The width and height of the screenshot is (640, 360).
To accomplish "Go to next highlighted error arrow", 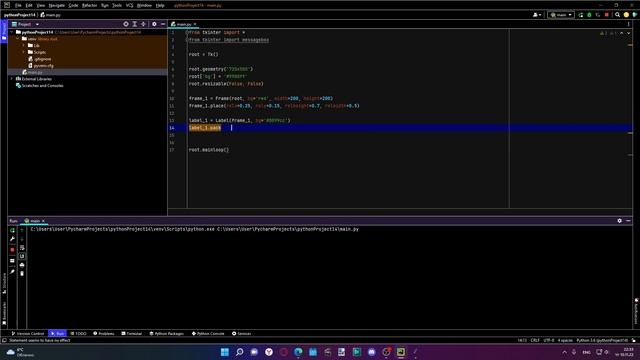I will [629, 33].
